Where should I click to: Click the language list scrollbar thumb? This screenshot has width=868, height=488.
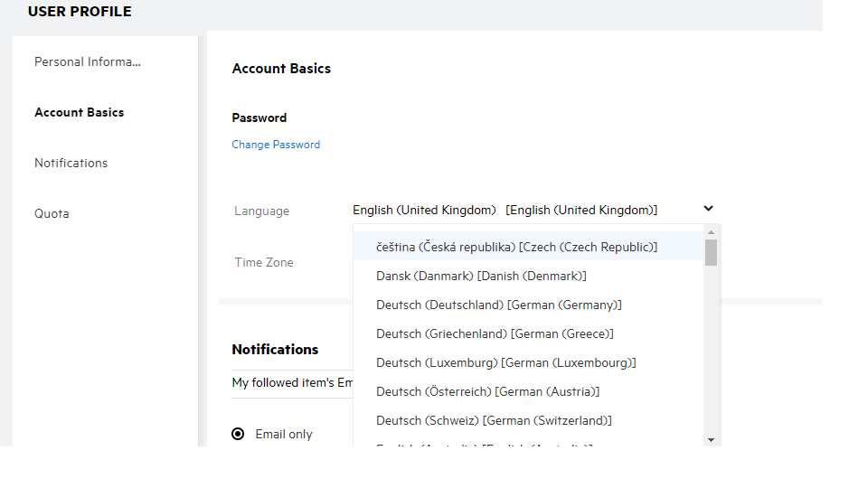tap(712, 252)
